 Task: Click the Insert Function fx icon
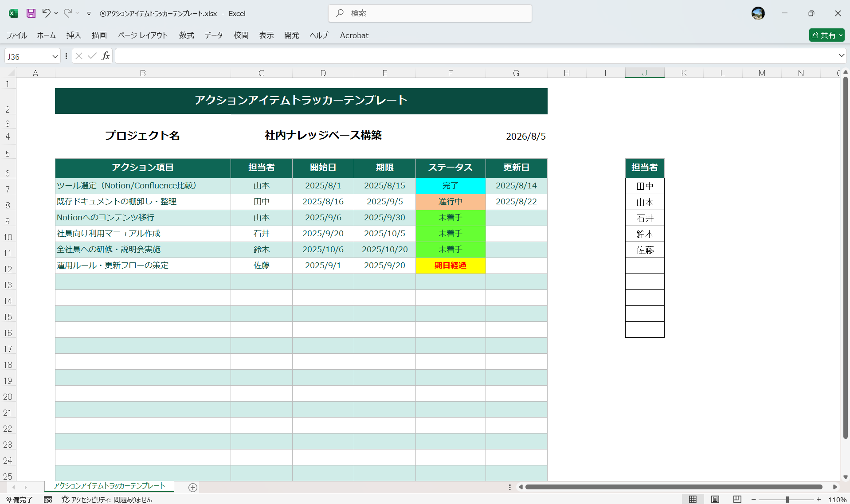pyautogui.click(x=106, y=56)
